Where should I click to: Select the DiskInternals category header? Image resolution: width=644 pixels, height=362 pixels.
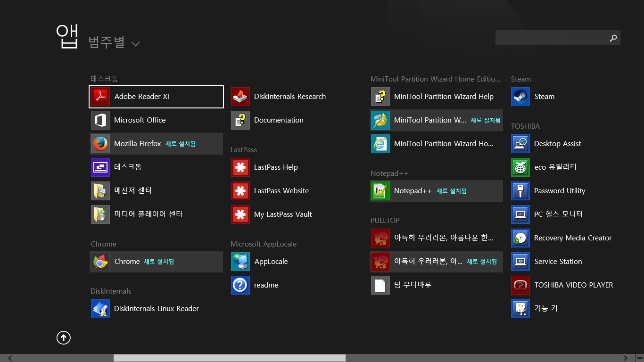click(111, 291)
